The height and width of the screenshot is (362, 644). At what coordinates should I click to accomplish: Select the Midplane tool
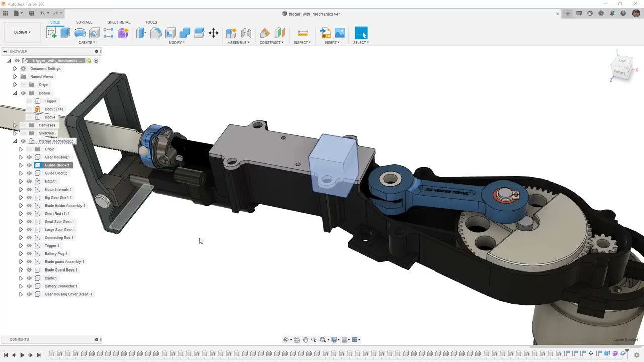[279, 33]
